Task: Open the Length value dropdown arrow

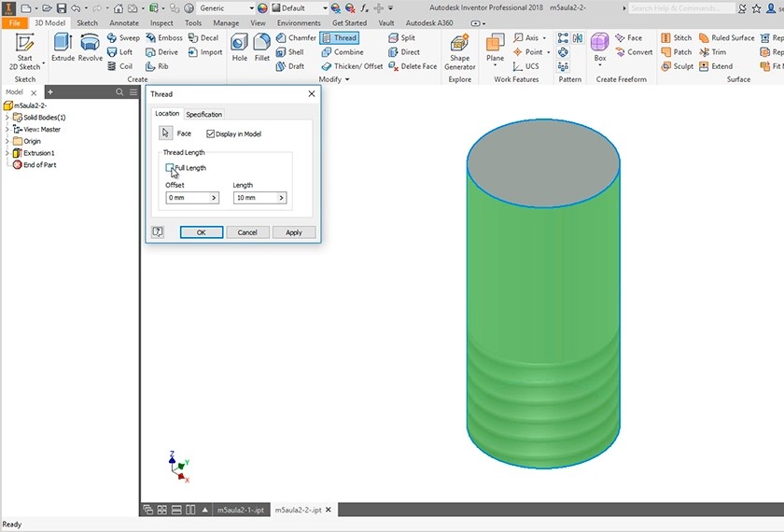Action: coord(280,198)
